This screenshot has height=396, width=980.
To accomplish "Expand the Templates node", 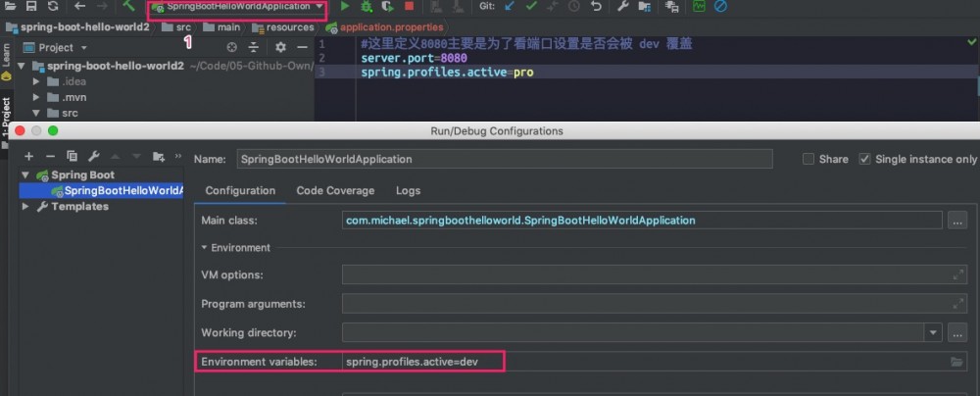I will click(x=26, y=207).
